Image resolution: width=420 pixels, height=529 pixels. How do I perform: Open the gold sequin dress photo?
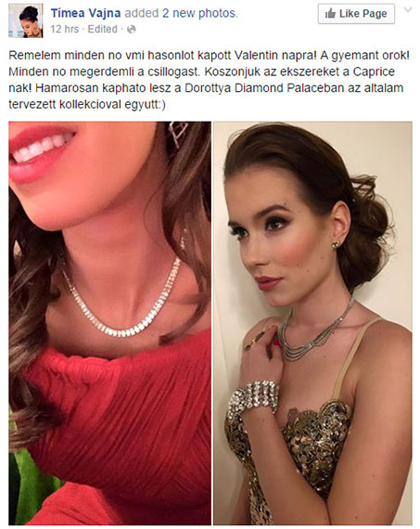click(312, 323)
